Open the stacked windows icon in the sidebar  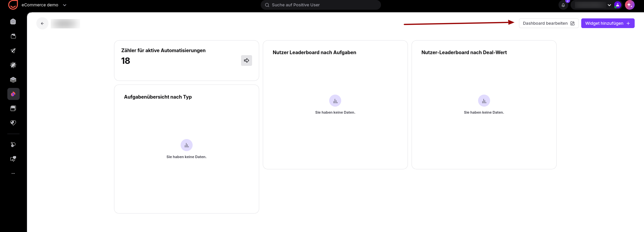[13, 108]
